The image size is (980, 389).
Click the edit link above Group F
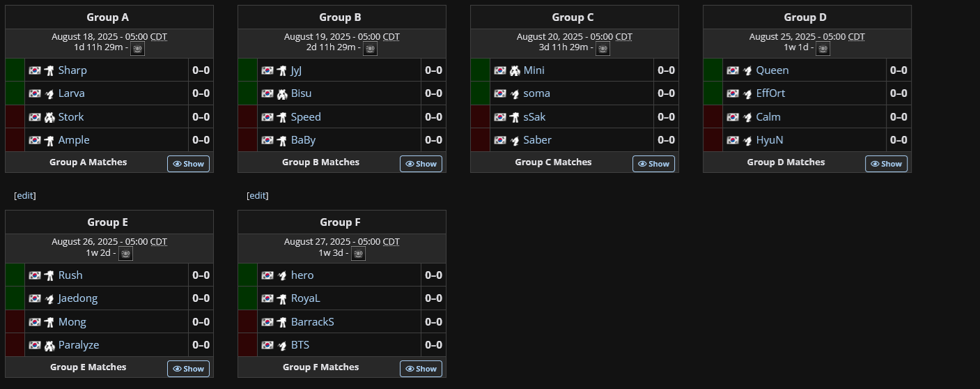258,196
